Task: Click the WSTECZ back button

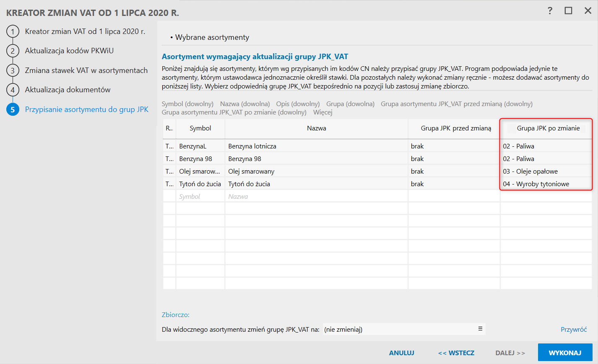Action: tap(456, 353)
